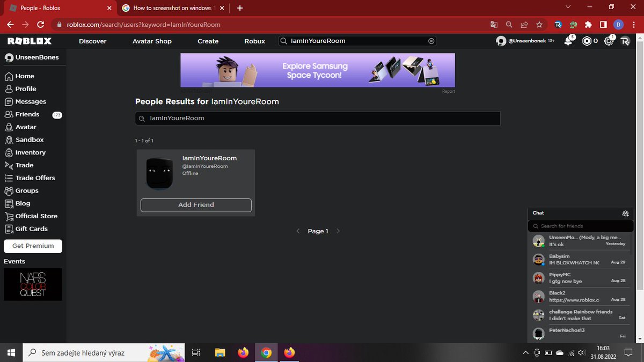
Task: Go to the next results page
Action: tap(338, 231)
